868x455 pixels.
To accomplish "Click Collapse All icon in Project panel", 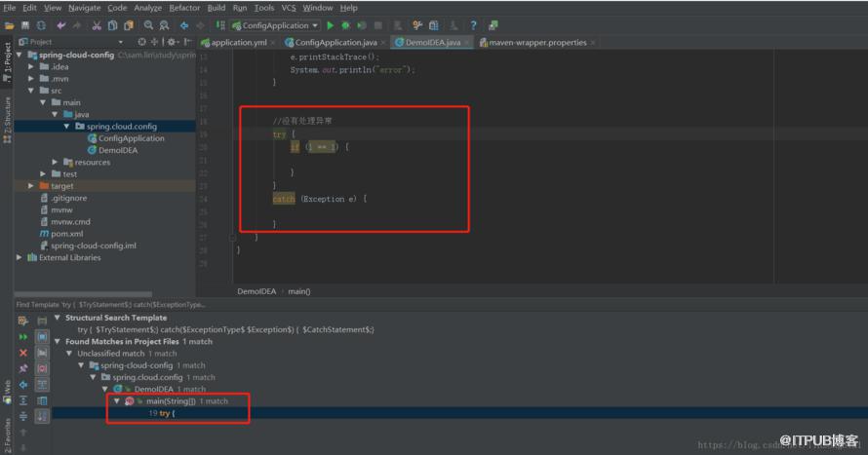I will pos(154,42).
